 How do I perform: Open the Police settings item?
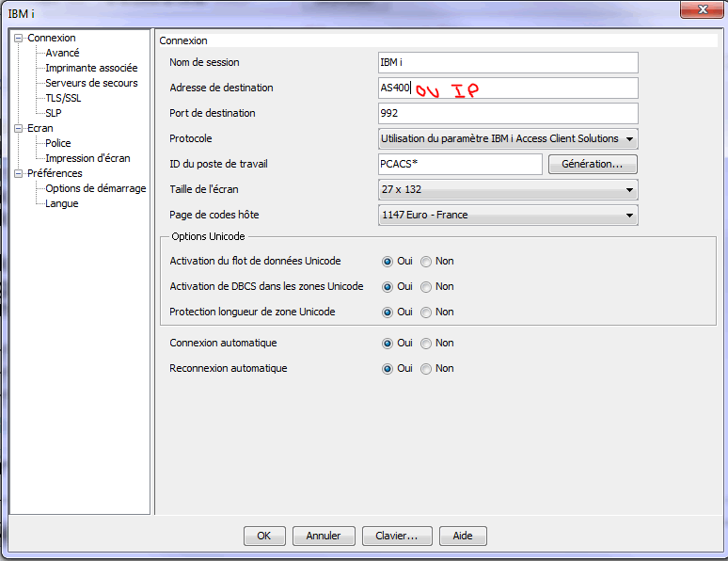[58, 143]
